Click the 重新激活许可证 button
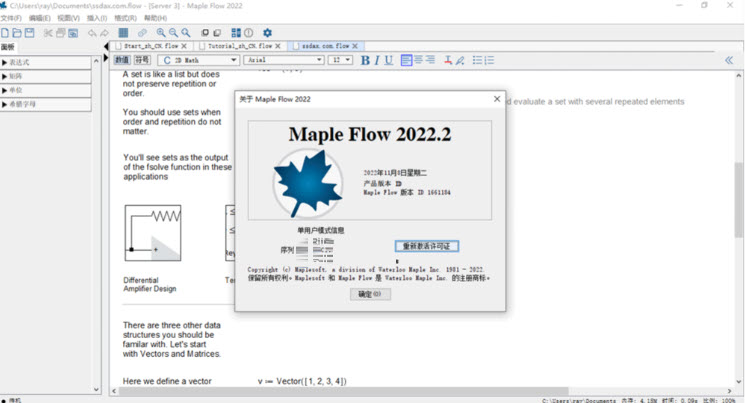Image resolution: width=745 pixels, height=403 pixels. point(426,246)
